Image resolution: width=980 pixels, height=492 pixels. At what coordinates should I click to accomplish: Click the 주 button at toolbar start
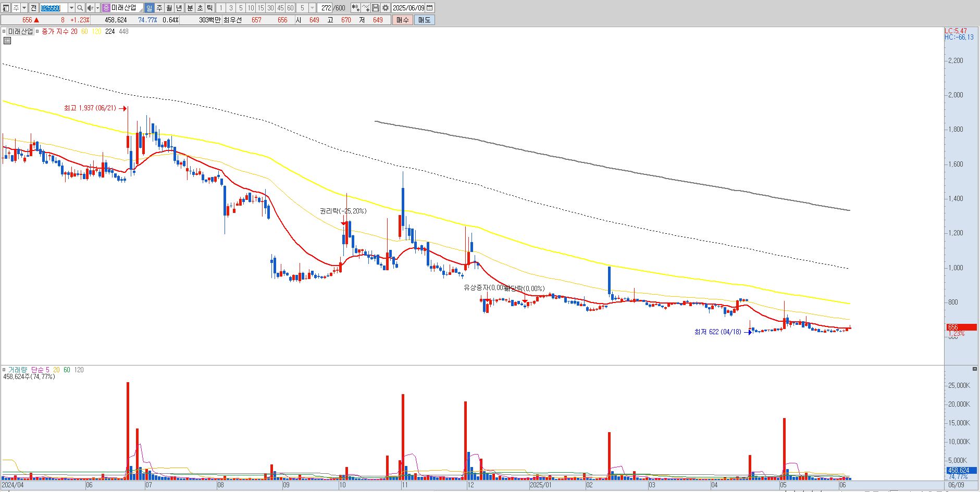pyautogui.click(x=16, y=8)
